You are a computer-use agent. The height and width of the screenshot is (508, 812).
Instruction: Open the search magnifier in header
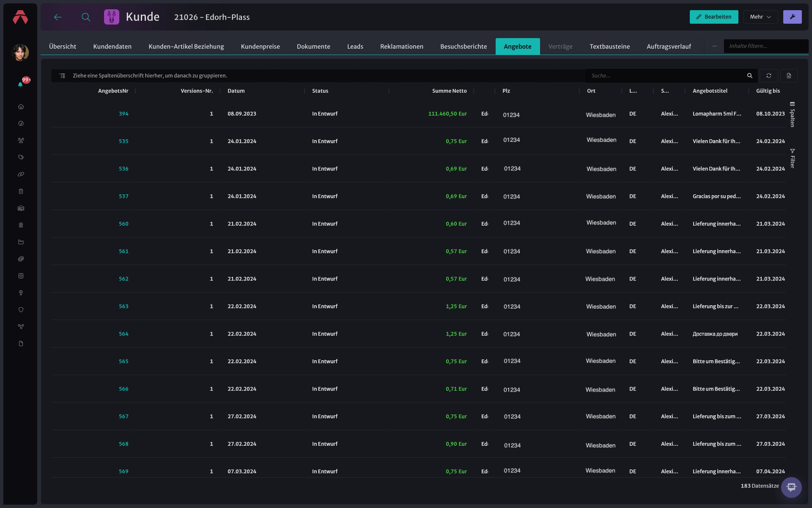click(86, 17)
